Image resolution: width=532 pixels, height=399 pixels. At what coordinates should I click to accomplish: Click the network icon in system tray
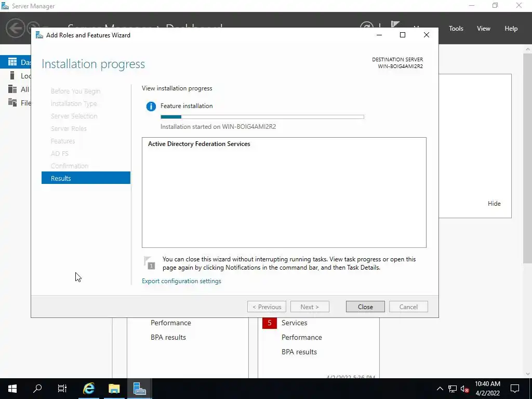click(x=453, y=389)
